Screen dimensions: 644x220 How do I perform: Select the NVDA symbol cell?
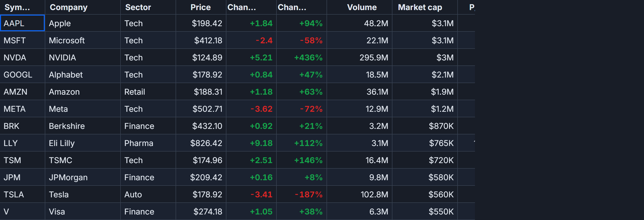pos(22,57)
